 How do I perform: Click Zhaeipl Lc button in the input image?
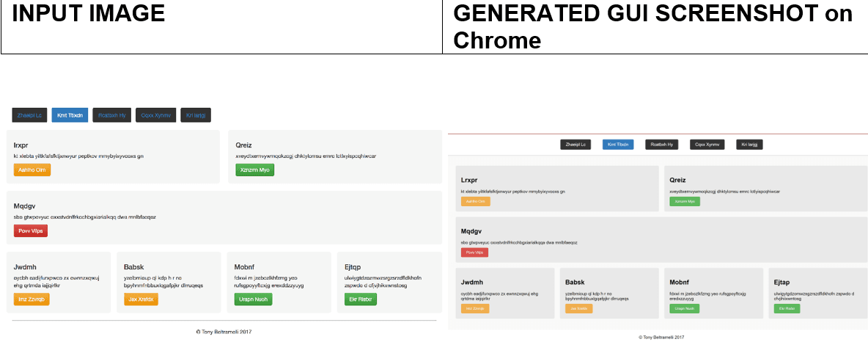pos(29,115)
